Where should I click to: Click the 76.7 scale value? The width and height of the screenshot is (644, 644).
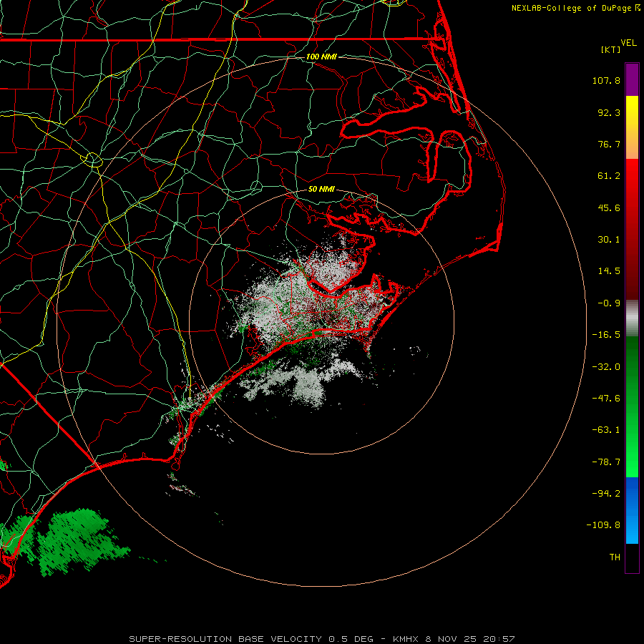(x=609, y=144)
